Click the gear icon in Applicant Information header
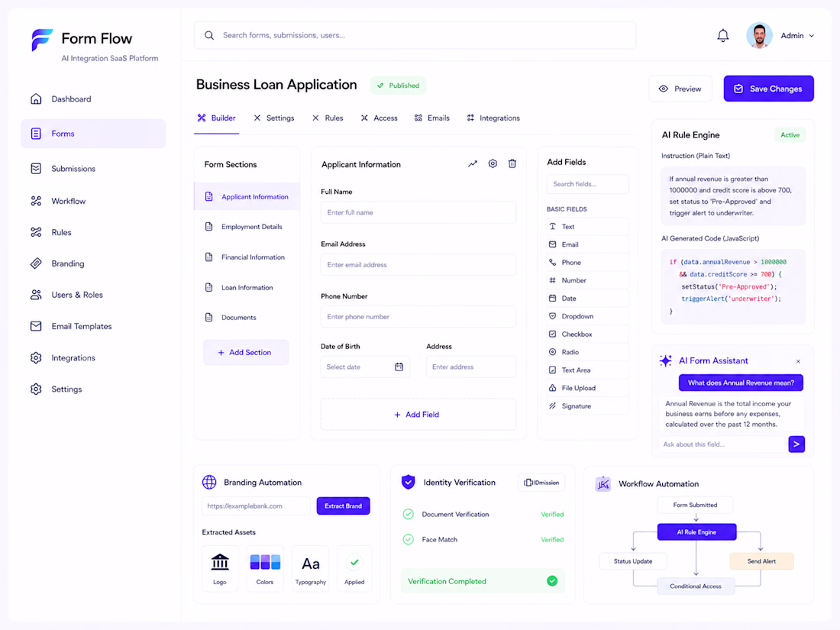 coord(493,163)
